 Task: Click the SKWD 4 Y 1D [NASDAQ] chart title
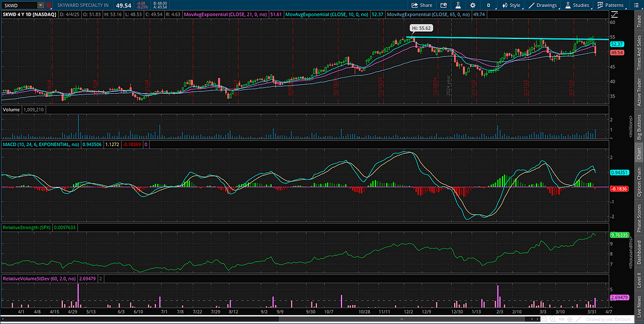pos(30,14)
